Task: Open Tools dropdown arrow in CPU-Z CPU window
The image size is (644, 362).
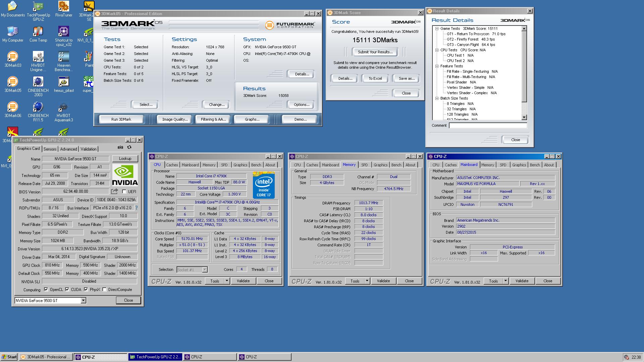Action: 227,281
